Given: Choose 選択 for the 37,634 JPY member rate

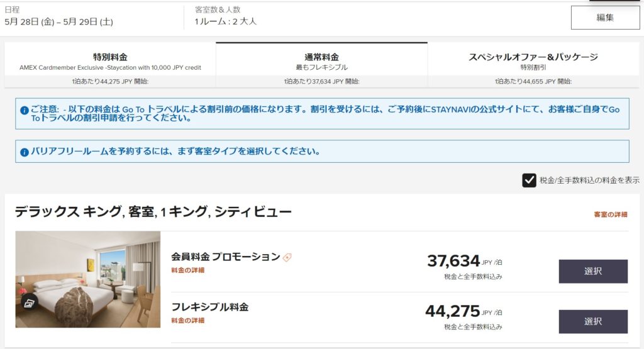Looking at the screenshot, I should 592,271.
